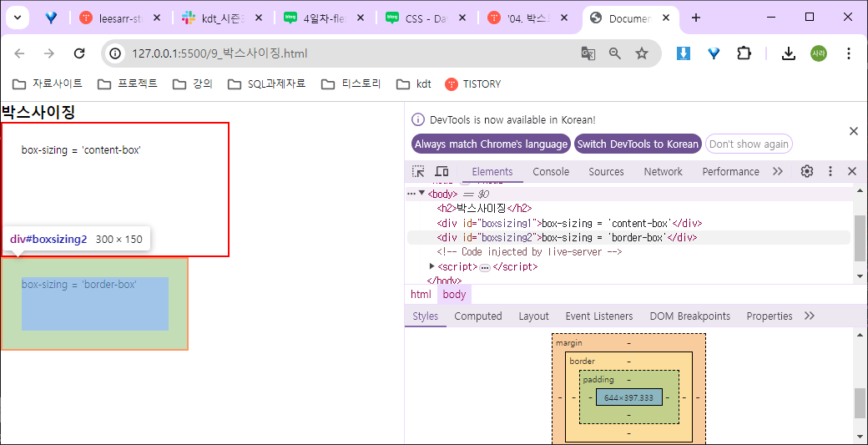Click Switch DevTools to Korean

tap(638, 144)
